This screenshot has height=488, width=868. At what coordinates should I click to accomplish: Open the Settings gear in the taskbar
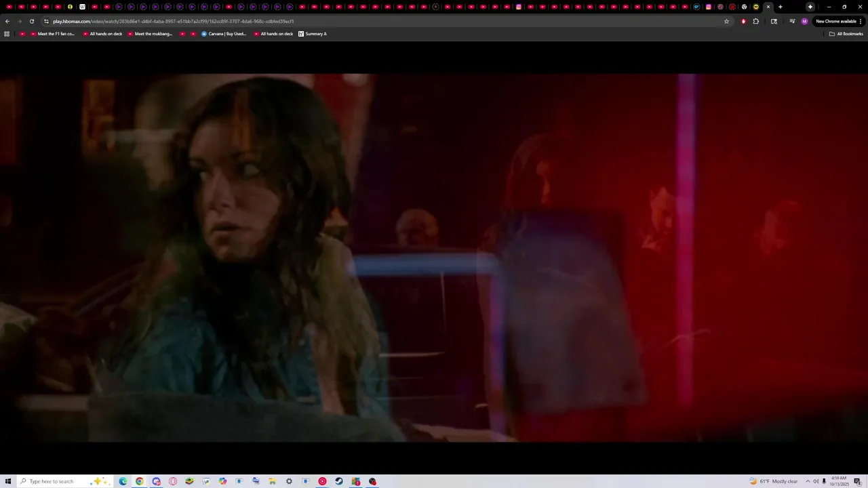[x=289, y=481]
